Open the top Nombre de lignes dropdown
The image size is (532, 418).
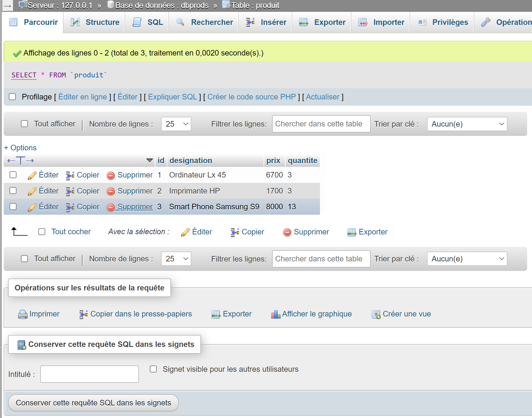[x=176, y=124]
